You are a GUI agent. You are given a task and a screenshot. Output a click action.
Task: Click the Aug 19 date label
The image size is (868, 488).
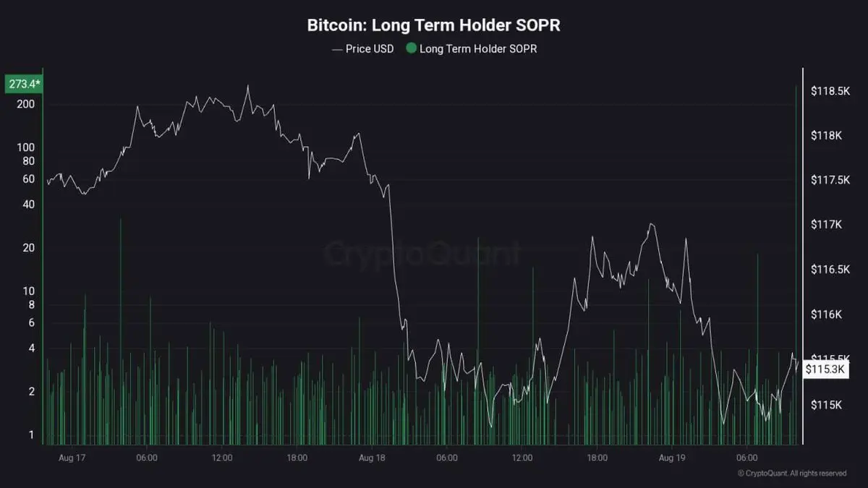pos(672,458)
